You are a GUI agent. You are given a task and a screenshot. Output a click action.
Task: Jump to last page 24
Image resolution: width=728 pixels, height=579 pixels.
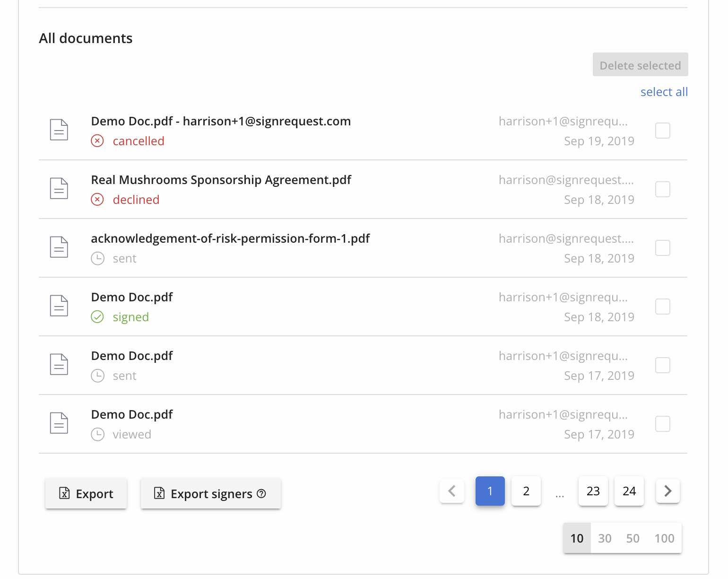coord(629,491)
